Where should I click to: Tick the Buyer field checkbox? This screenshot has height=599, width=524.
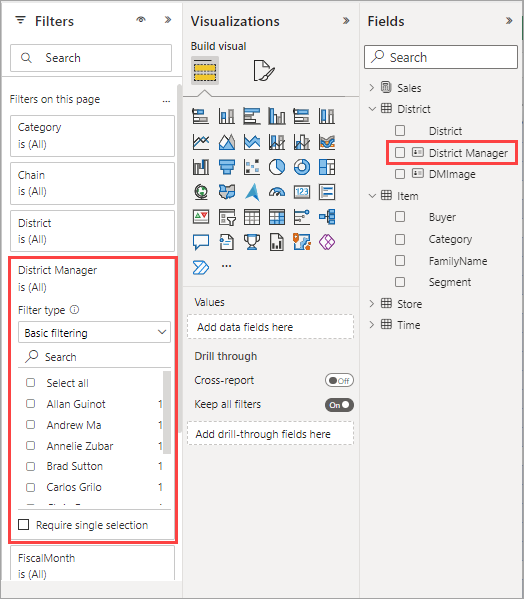(x=400, y=217)
